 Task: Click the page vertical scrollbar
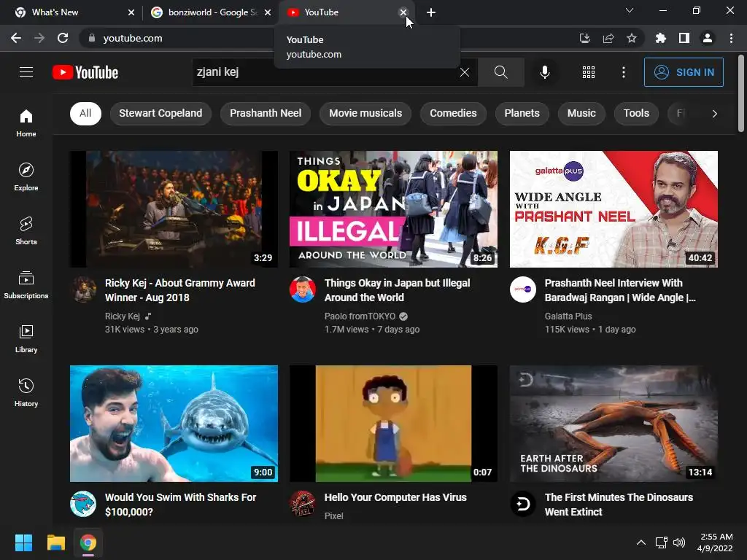click(x=741, y=93)
